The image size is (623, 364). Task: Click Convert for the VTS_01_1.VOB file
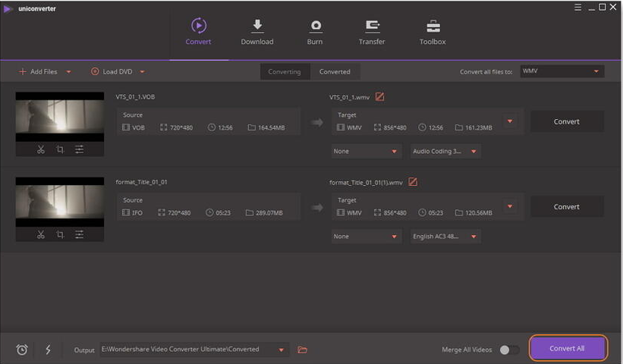click(566, 121)
